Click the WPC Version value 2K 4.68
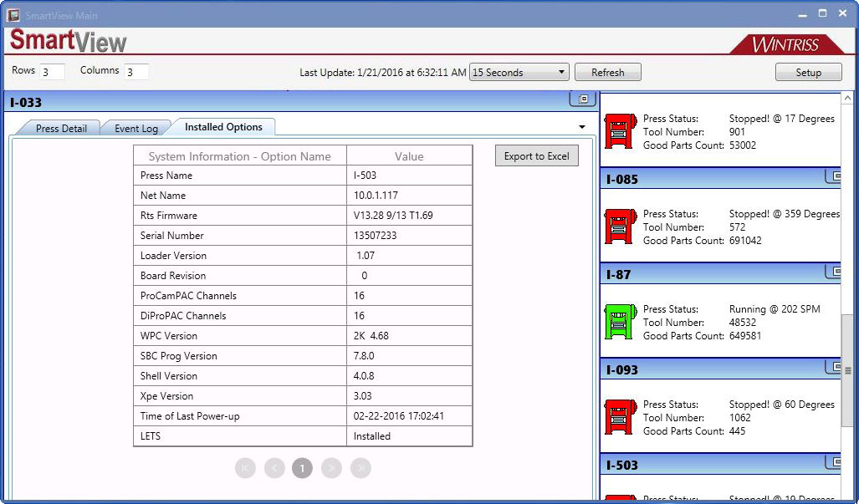This screenshot has height=504, width=859. (371, 336)
